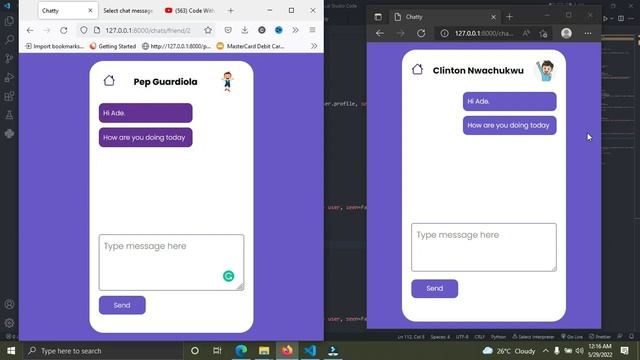Viewport: 640px width, 360px height.
Task: Open the http://127.0.0.1:8000 bookmark
Action: tap(176, 46)
